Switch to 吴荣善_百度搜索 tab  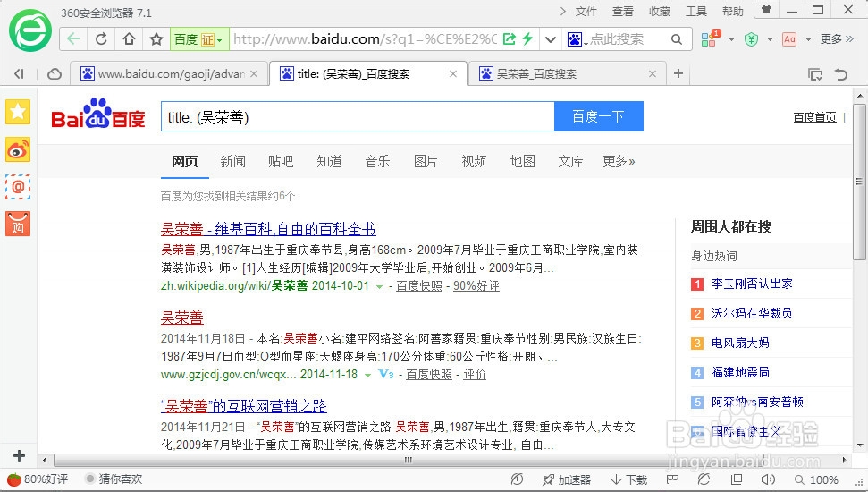[x=566, y=73]
